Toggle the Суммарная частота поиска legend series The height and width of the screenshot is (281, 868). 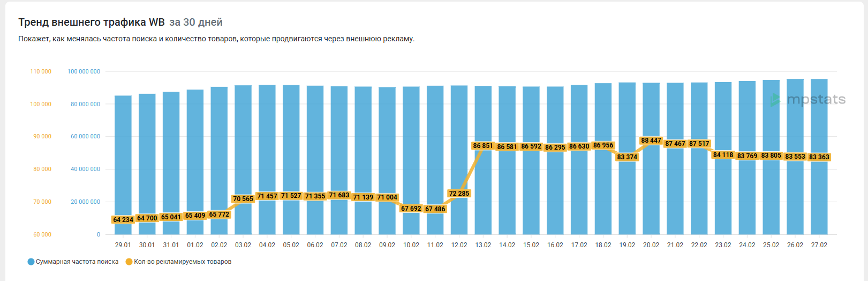[73, 262]
